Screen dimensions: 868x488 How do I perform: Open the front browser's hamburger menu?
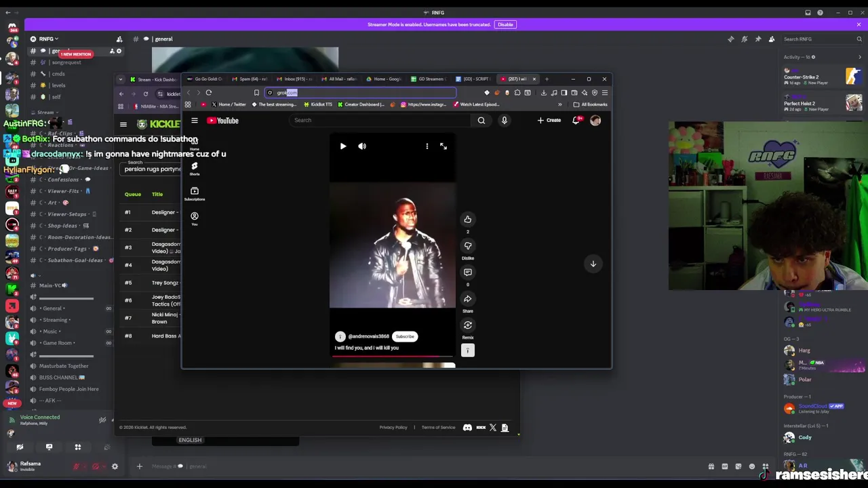click(x=604, y=93)
